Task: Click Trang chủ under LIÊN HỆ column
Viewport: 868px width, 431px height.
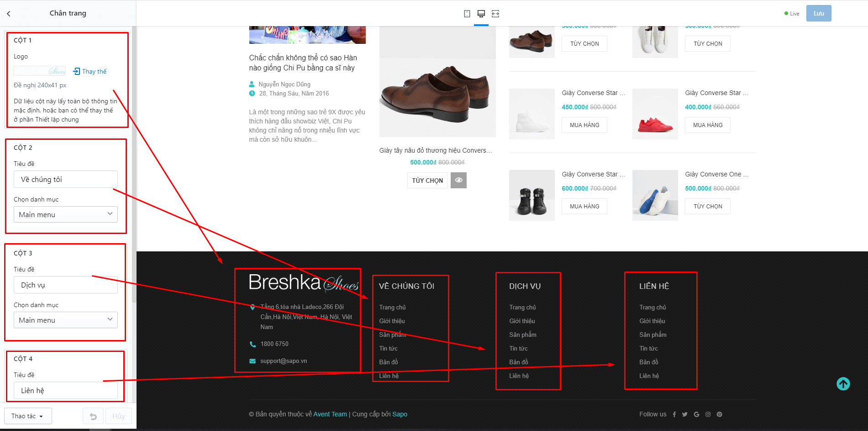Action: 652,308
